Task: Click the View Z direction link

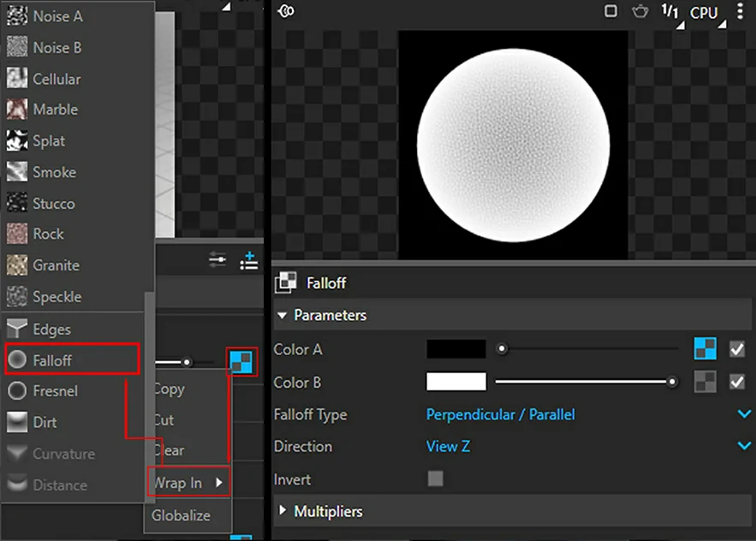Action: coord(450,446)
